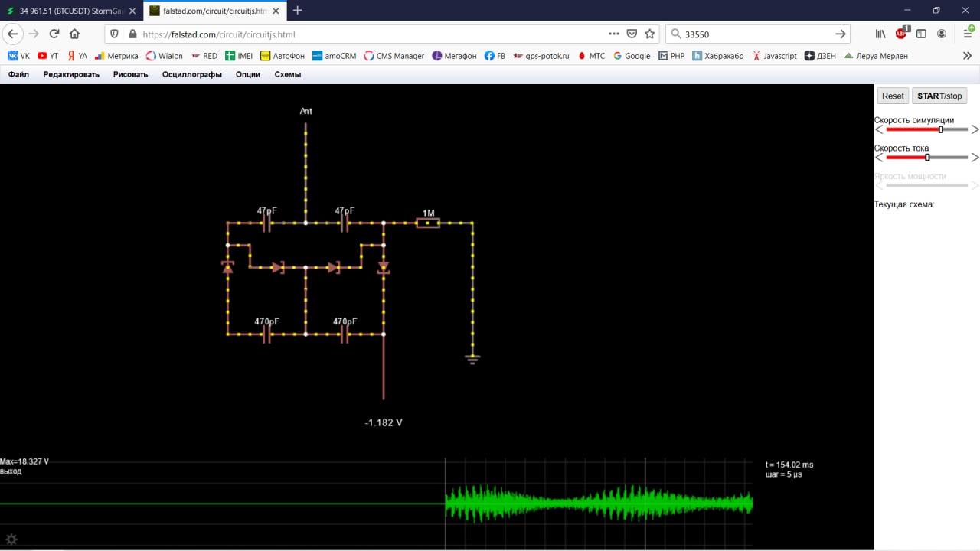Increase simulation speed with right arrow

click(975, 129)
